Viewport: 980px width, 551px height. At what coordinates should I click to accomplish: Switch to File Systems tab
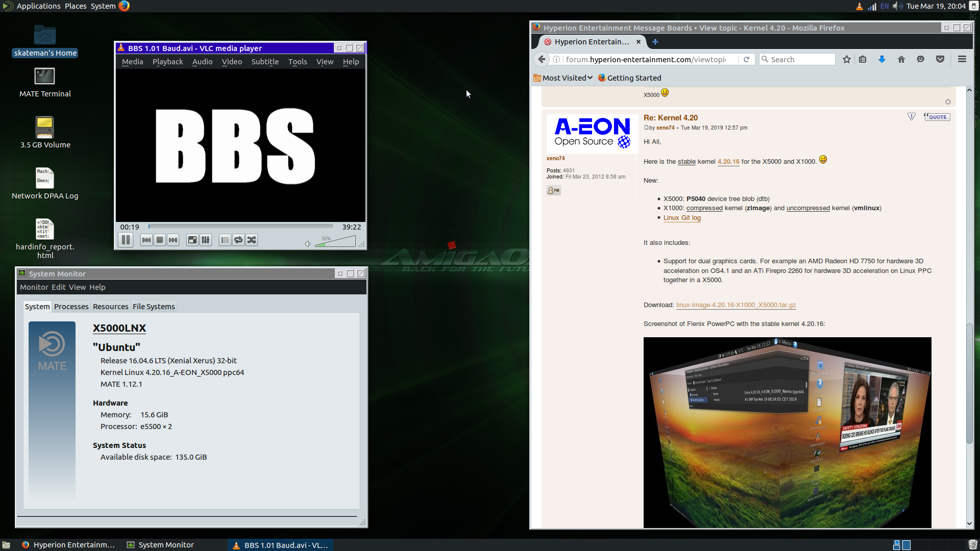pyautogui.click(x=154, y=307)
